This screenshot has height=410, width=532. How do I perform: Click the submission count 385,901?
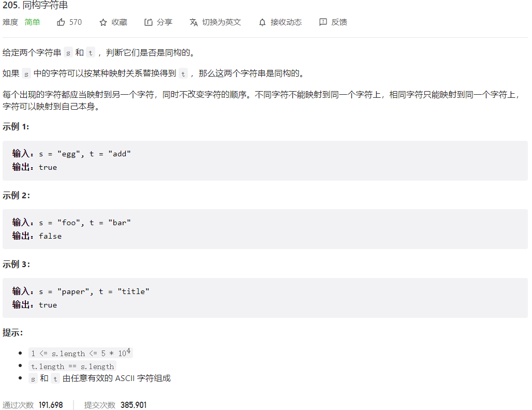point(134,405)
